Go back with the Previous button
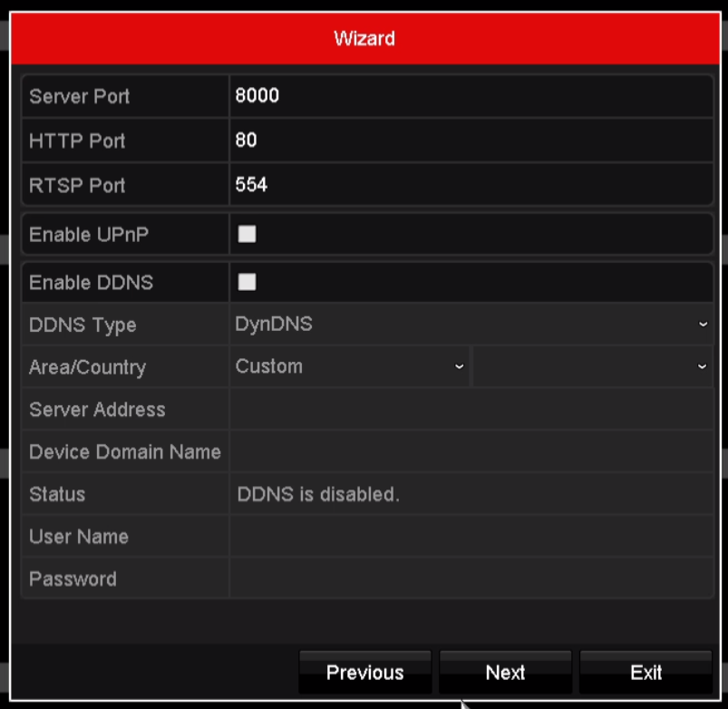This screenshot has height=709, width=728. 364,673
